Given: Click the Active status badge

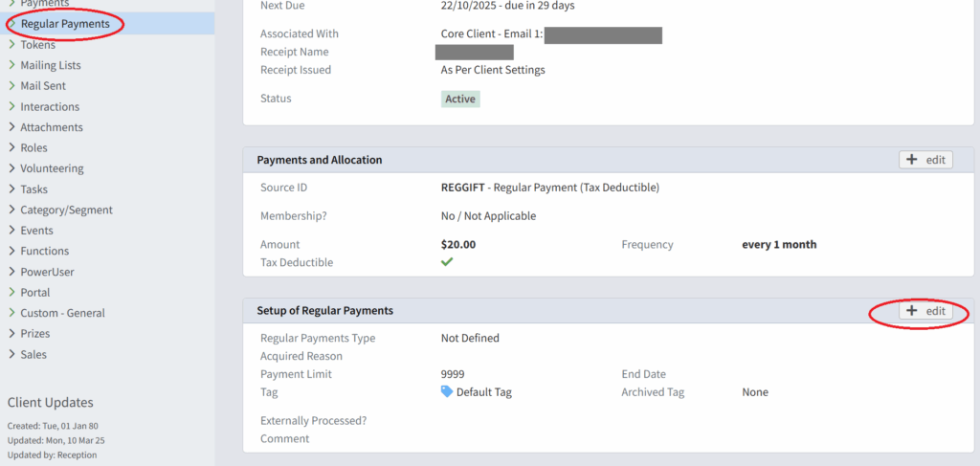Looking at the screenshot, I should 460,99.
